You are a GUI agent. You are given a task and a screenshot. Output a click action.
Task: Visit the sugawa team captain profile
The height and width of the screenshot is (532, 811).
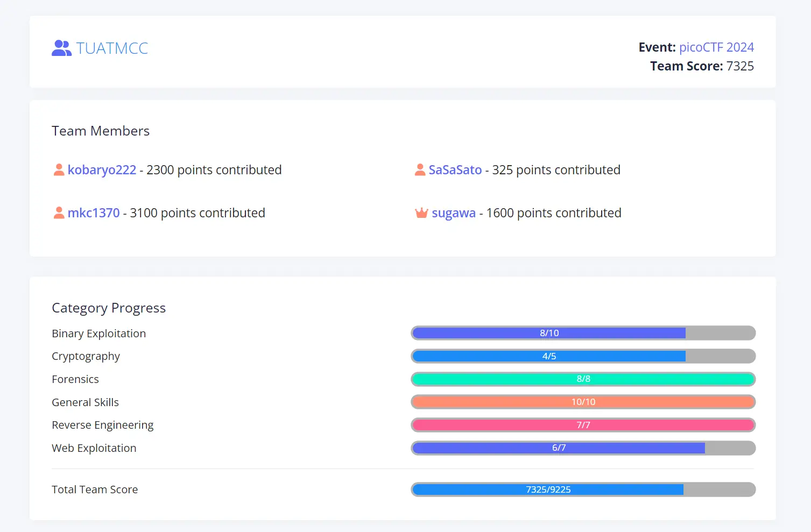click(x=454, y=213)
